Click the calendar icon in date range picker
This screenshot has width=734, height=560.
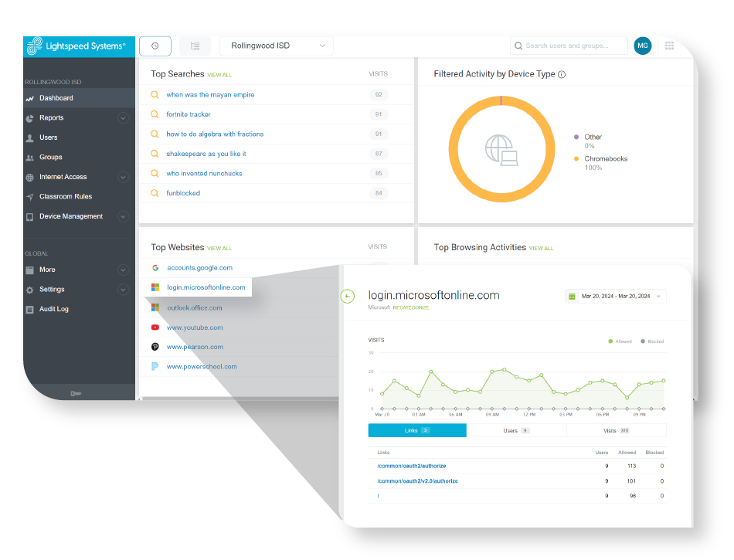click(x=572, y=296)
